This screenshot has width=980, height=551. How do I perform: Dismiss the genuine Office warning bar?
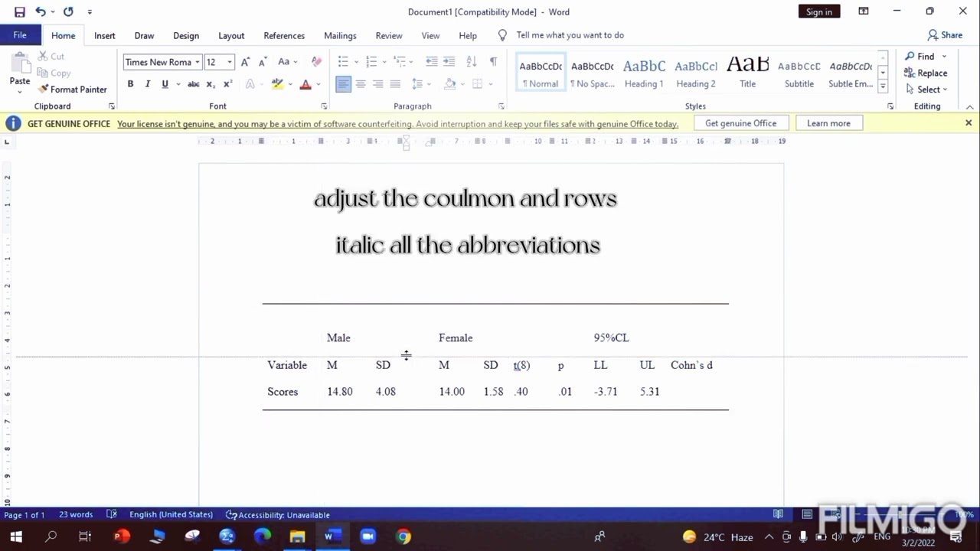(x=969, y=123)
